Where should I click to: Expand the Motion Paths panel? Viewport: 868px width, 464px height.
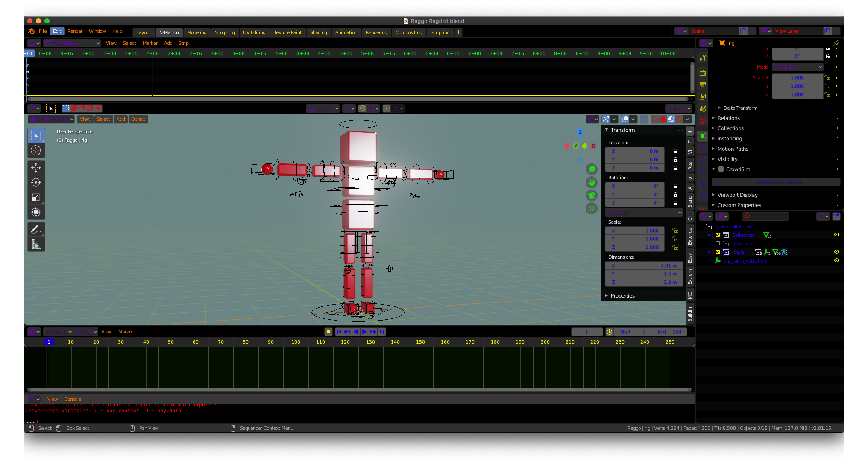733,149
